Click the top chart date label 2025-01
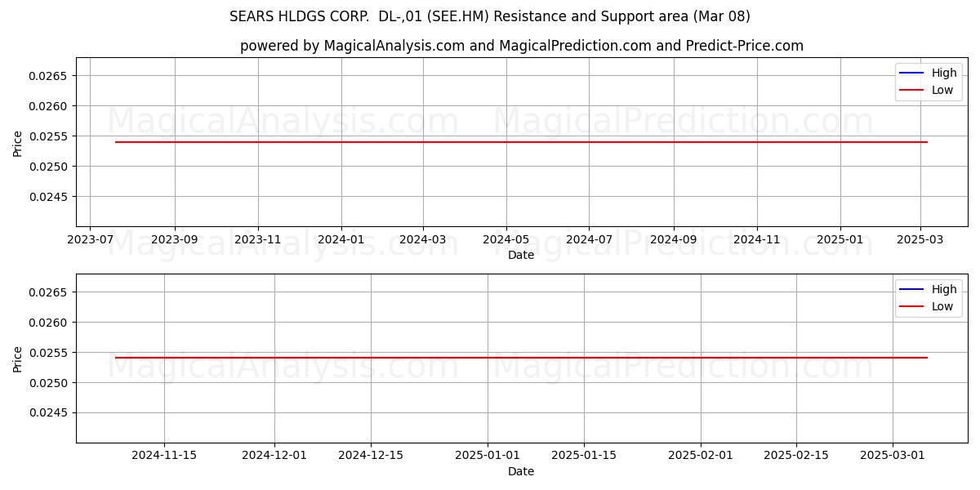980x490 pixels. click(x=840, y=239)
